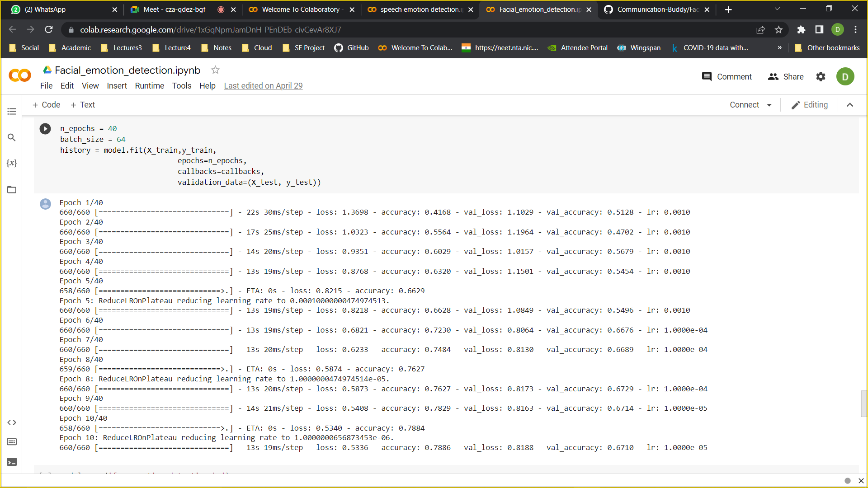This screenshot has height=488, width=868.
Task: Open the Command palette icon
Action: tap(12, 442)
